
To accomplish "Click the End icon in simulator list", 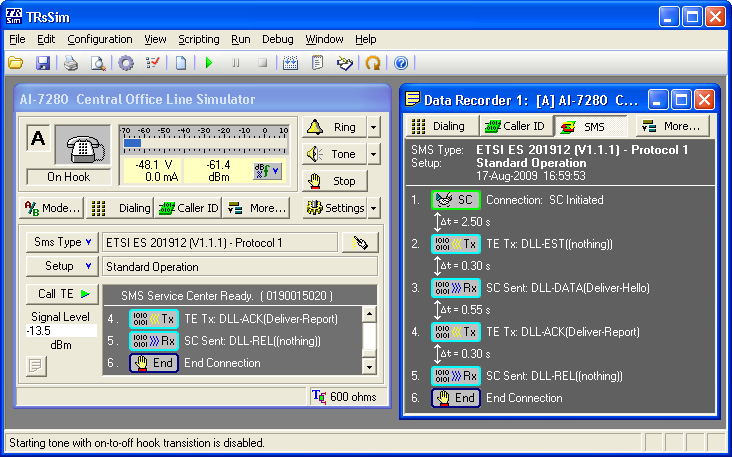I will (154, 363).
